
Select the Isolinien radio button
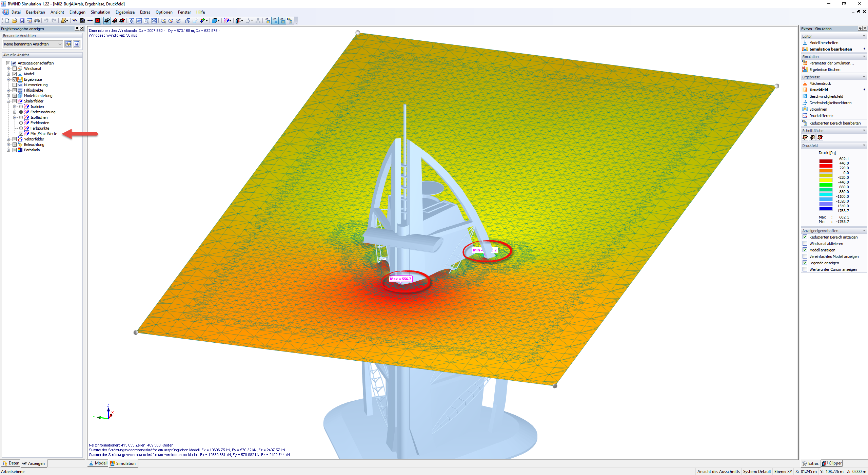21,107
